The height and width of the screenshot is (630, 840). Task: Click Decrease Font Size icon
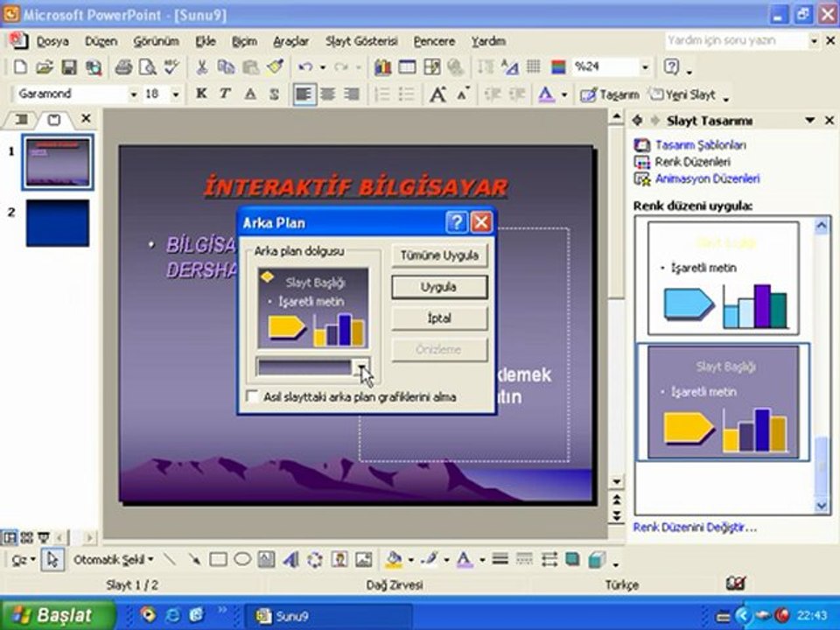click(462, 94)
